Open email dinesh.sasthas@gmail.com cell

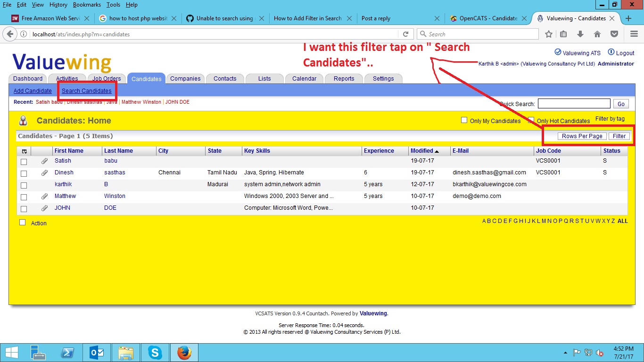[x=489, y=173]
